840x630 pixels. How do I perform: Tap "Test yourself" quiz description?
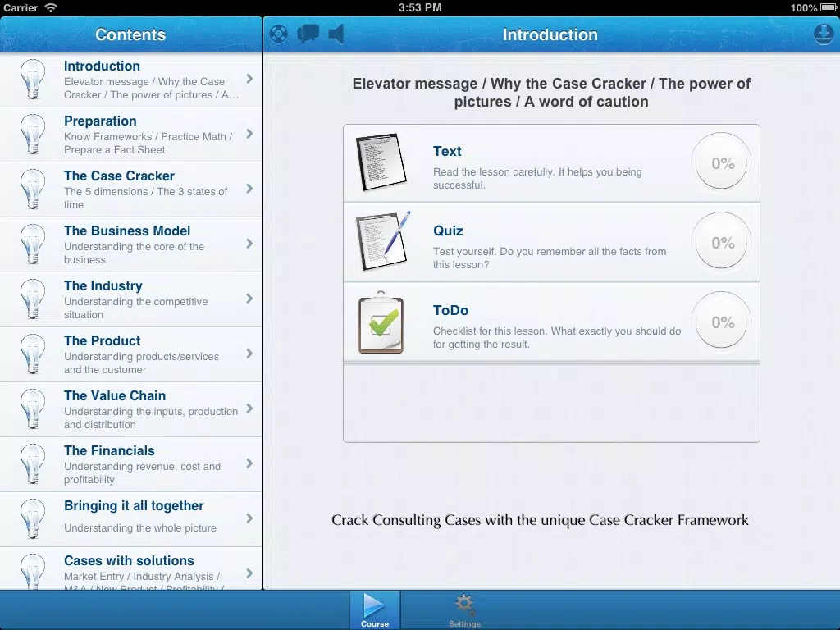(550, 258)
